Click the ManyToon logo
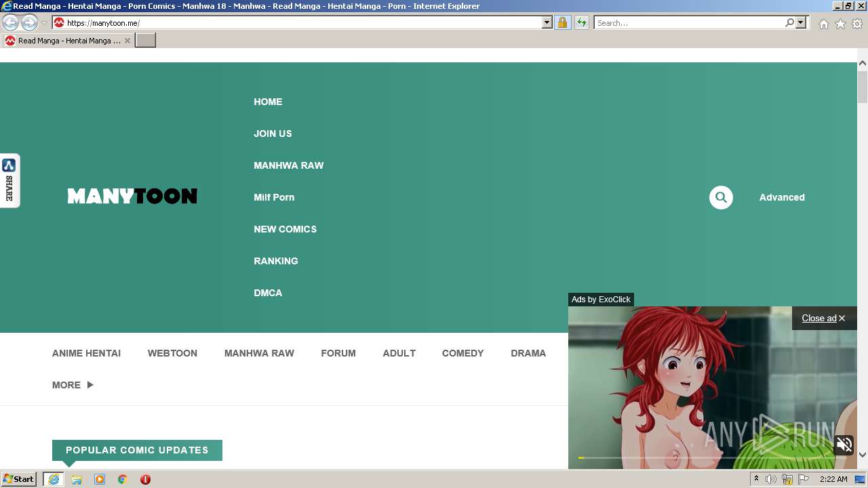Screen dimensions: 868x488 click(132, 197)
